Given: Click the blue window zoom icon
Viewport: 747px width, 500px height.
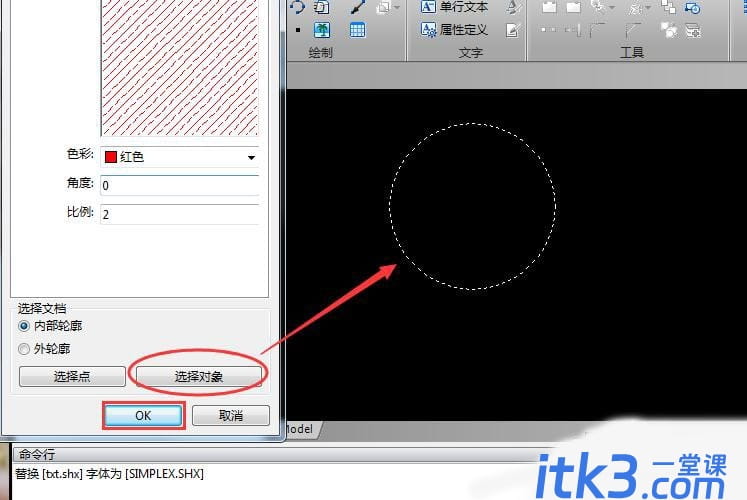Looking at the screenshot, I should tap(692, 7).
